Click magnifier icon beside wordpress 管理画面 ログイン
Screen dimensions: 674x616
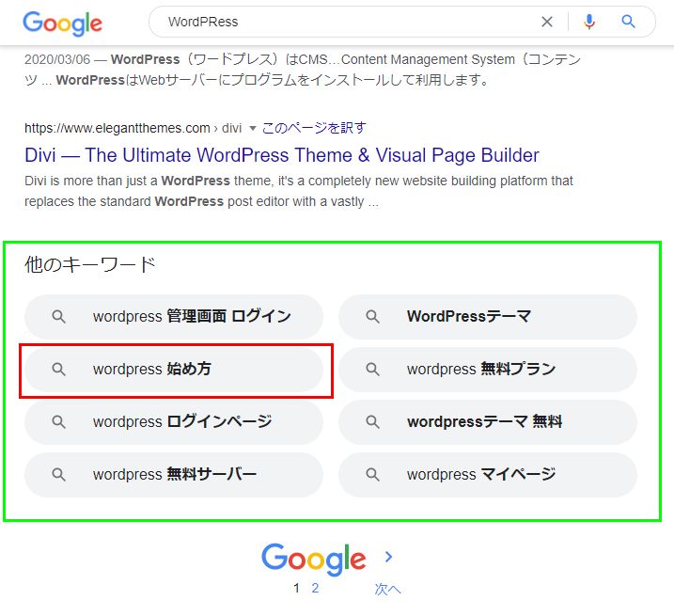pos(58,317)
